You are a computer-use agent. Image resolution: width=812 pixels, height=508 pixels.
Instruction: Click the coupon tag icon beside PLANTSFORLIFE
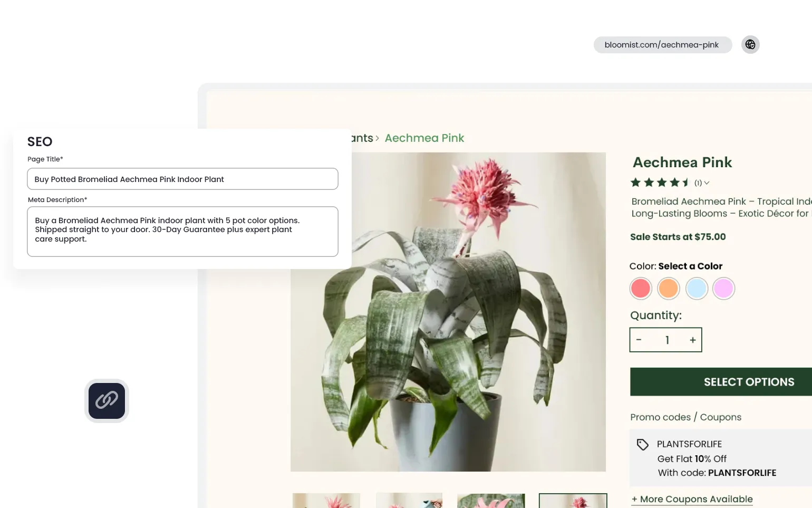[642, 445]
